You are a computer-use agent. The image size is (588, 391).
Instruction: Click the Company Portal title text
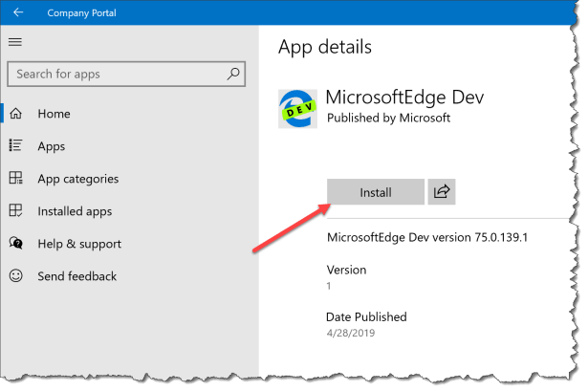pos(82,12)
